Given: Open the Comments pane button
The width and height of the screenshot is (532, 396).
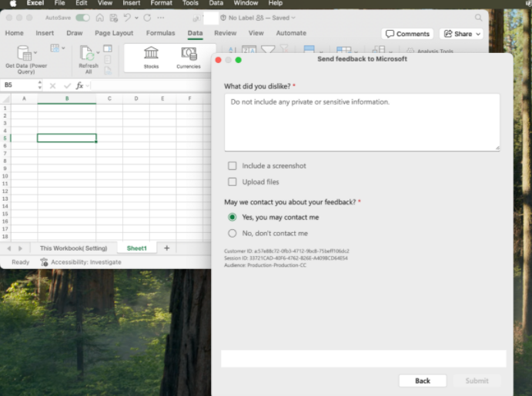Looking at the screenshot, I should [407, 34].
